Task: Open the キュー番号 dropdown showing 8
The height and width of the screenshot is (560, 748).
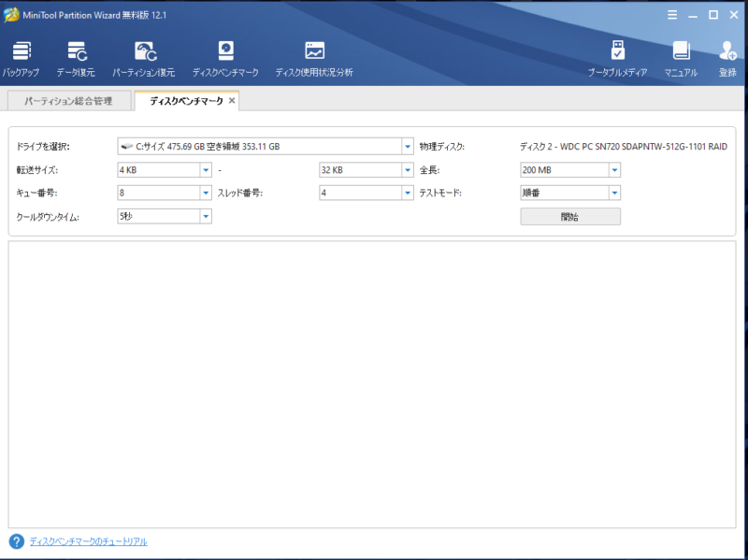Action: click(x=206, y=193)
